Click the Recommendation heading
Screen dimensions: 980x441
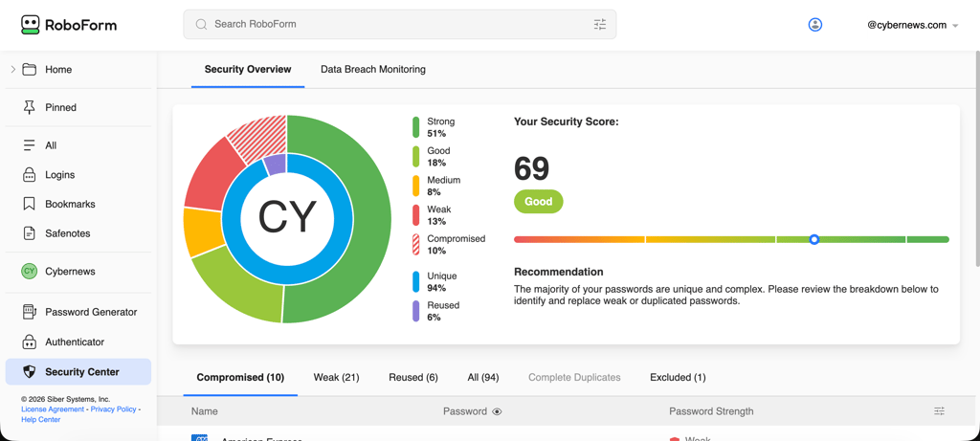click(559, 273)
